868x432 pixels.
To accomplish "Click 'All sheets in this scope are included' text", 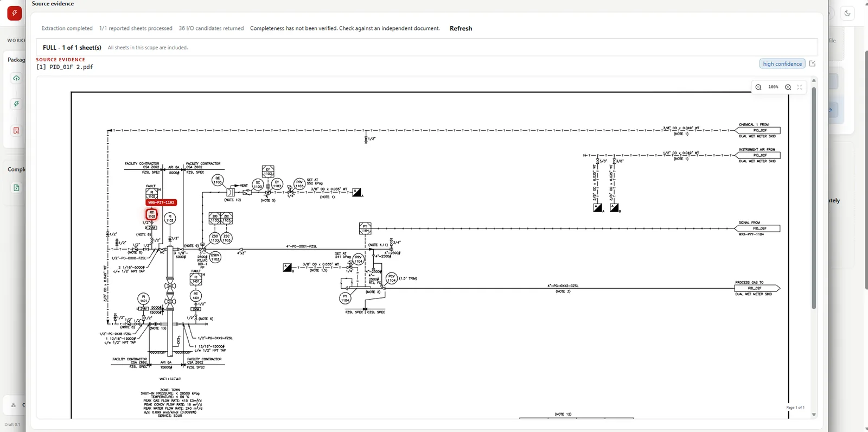I will [x=148, y=48].
